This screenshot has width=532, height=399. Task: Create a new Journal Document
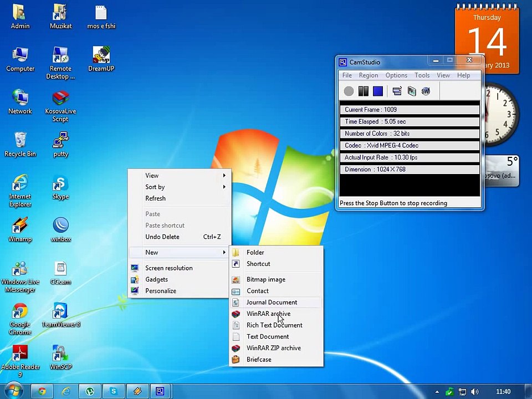[276, 303]
